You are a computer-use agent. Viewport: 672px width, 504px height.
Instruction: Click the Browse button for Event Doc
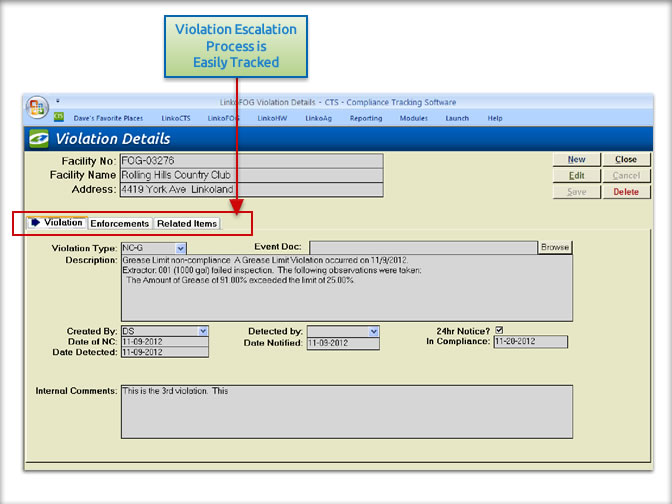pos(554,247)
